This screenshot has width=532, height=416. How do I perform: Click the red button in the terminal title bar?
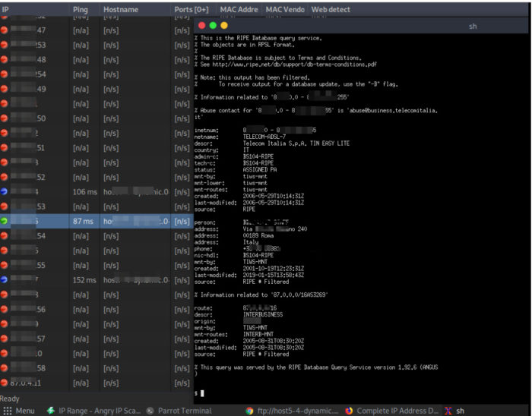pyautogui.click(x=202, y=25)
